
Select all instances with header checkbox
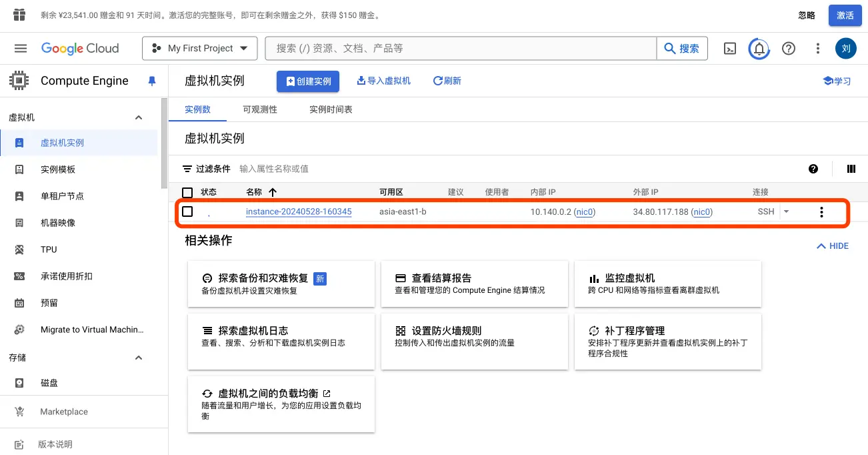187,193
